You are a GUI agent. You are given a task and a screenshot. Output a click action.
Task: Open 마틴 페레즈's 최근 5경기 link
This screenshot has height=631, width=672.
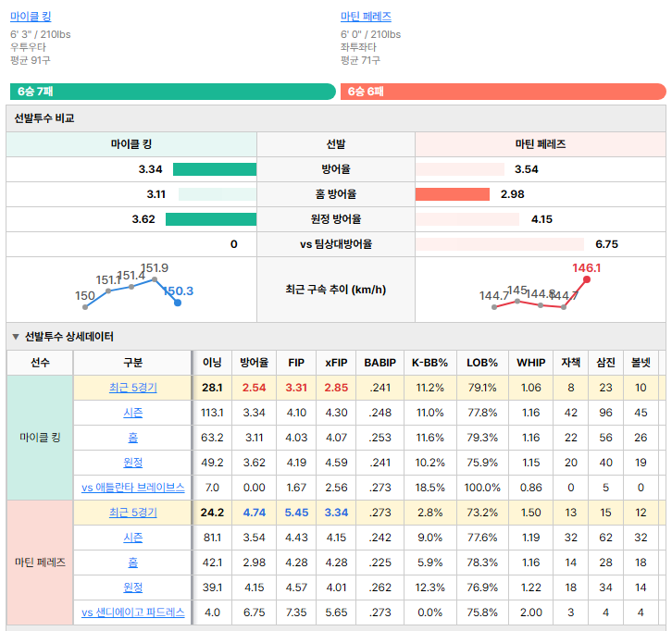click(133, 513)
